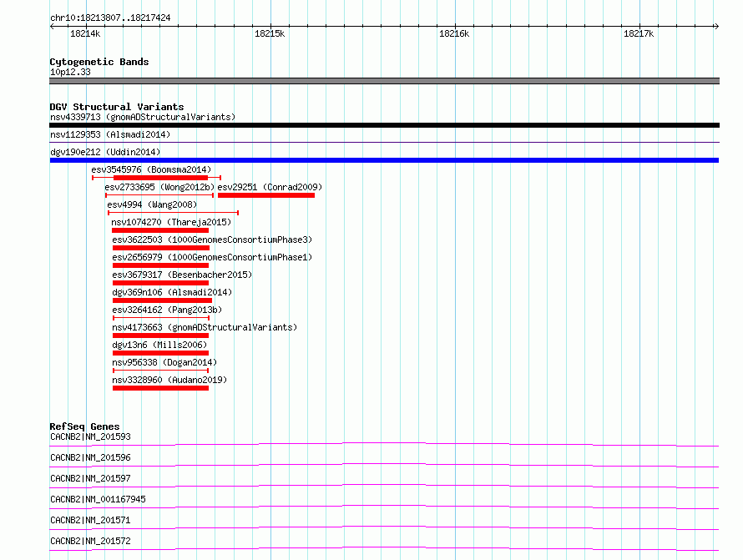Click the esv2733695 (Wong2012b) label
Image resolution: width=743 pixels, height=560 pixels.
click(159, 187)
